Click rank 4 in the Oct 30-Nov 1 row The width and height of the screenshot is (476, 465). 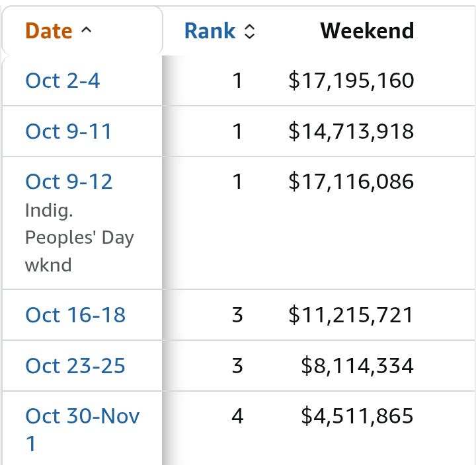tap(237, 416)
